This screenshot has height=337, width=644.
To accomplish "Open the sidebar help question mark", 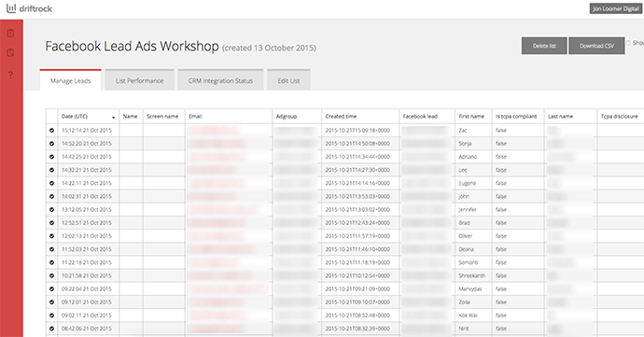I will coord(10,76).
